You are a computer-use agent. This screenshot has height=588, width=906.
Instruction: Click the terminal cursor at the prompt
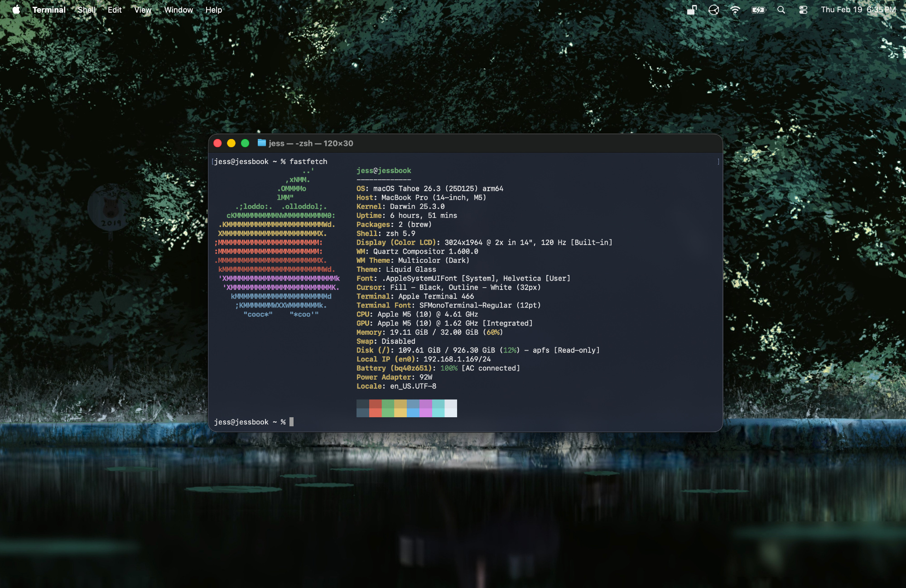(x=291, y=422)
